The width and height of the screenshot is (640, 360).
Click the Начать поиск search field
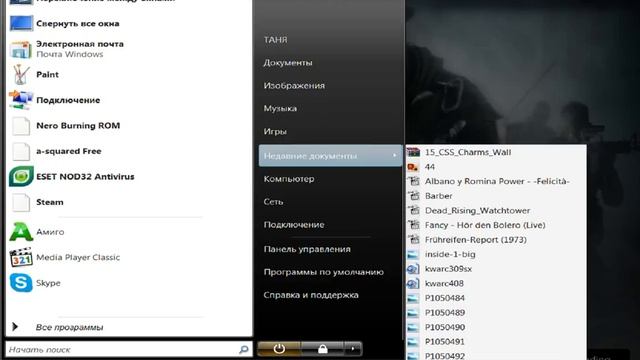click(x=129, y=349)
